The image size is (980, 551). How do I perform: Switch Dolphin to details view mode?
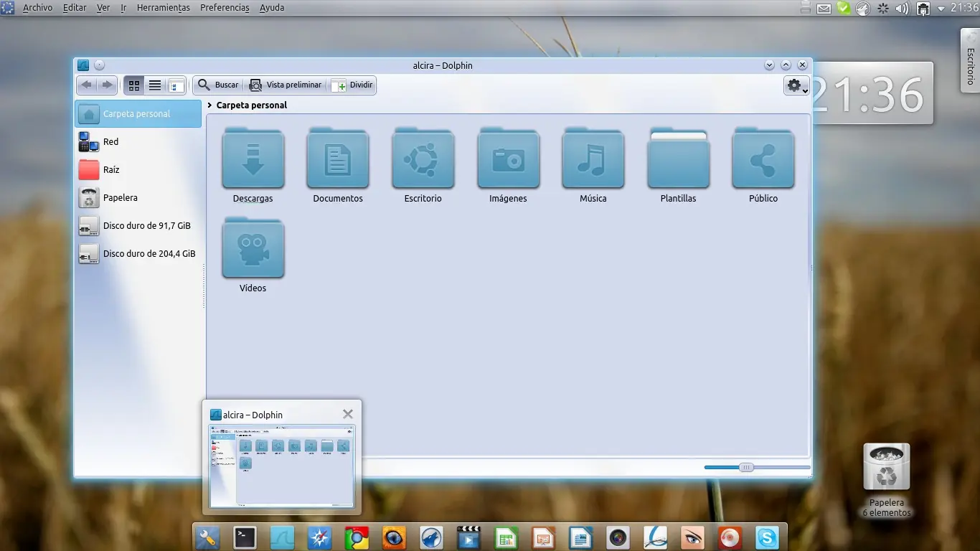click(x=154, y=85)
